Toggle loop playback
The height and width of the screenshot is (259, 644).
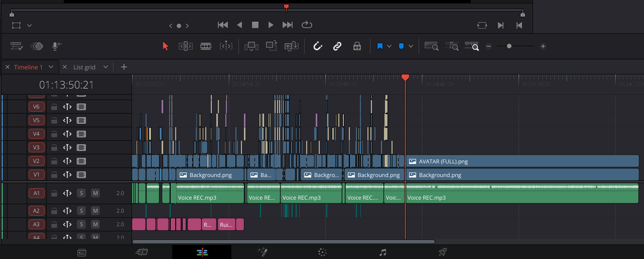click(306, 25)
